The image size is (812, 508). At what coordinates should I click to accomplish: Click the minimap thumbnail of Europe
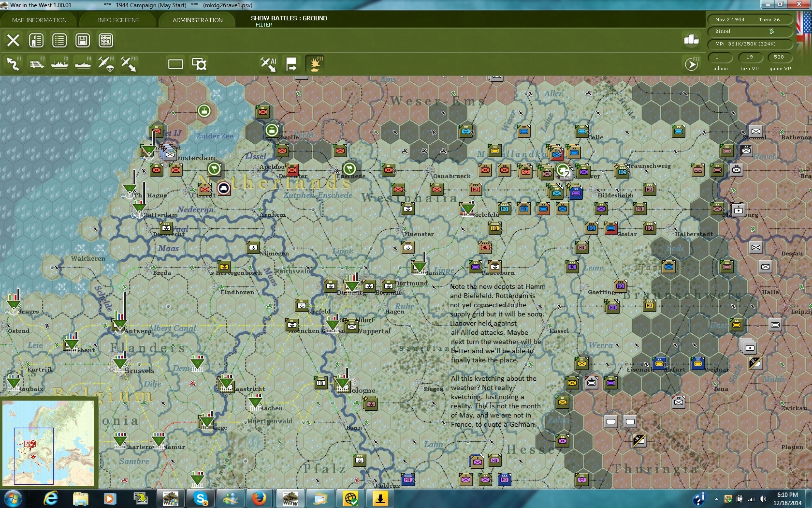tap(48, 443)
